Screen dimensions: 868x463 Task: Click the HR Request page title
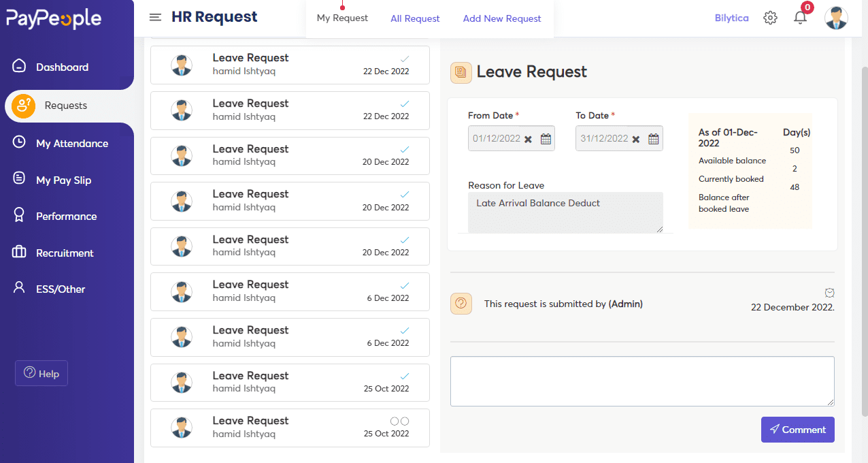214,17
